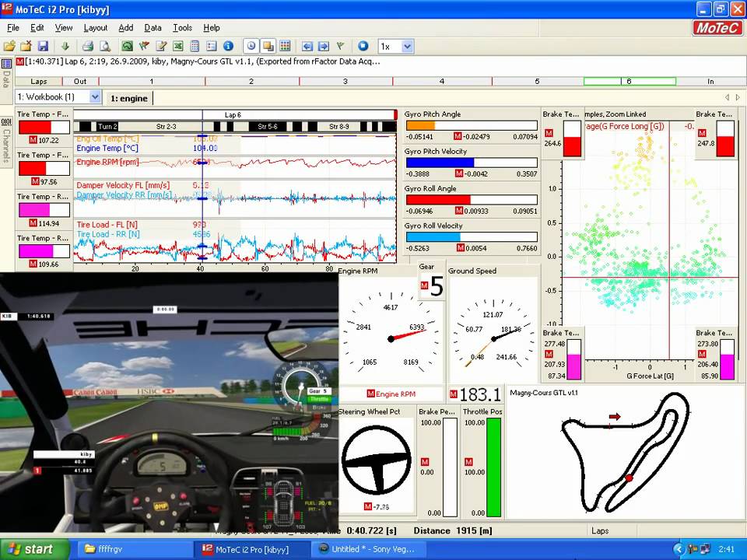Open the View menu
This screenshot has height=560, width=747.
click(x=63, y=28)
